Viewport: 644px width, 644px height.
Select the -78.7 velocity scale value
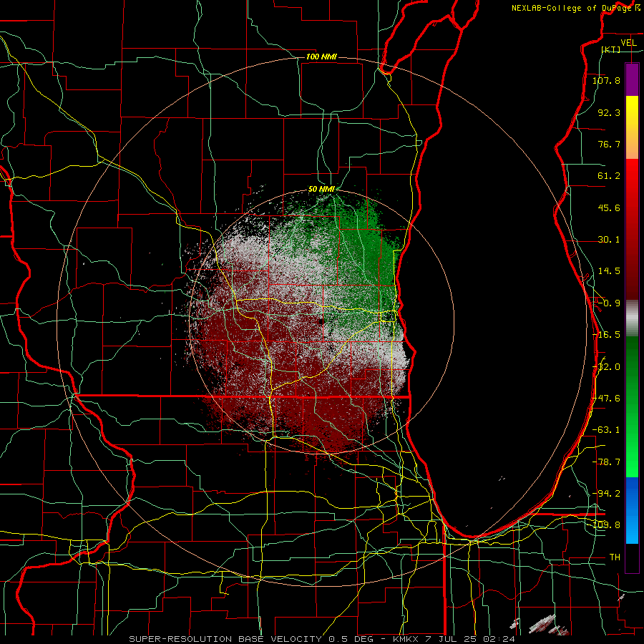[x=606, y=462]
